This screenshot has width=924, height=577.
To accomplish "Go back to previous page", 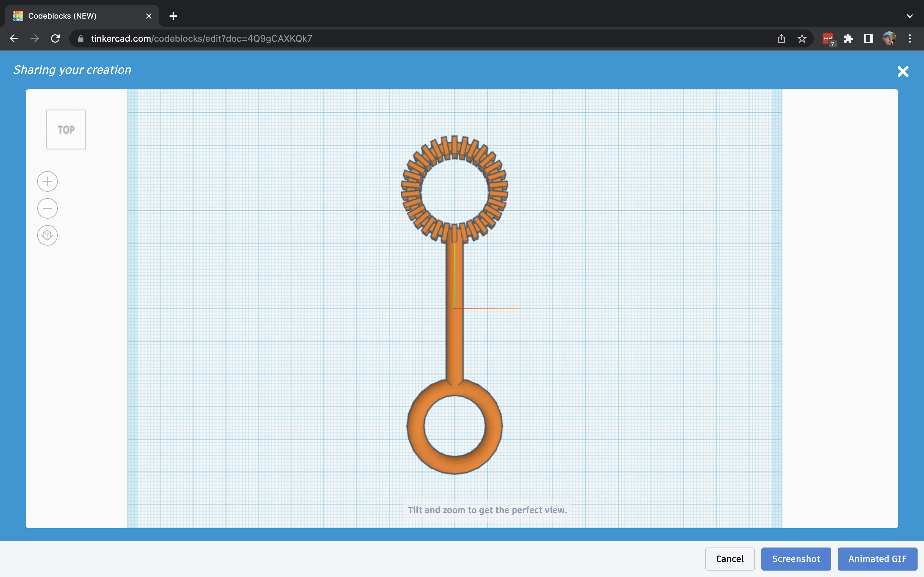I will coord(14,38).
